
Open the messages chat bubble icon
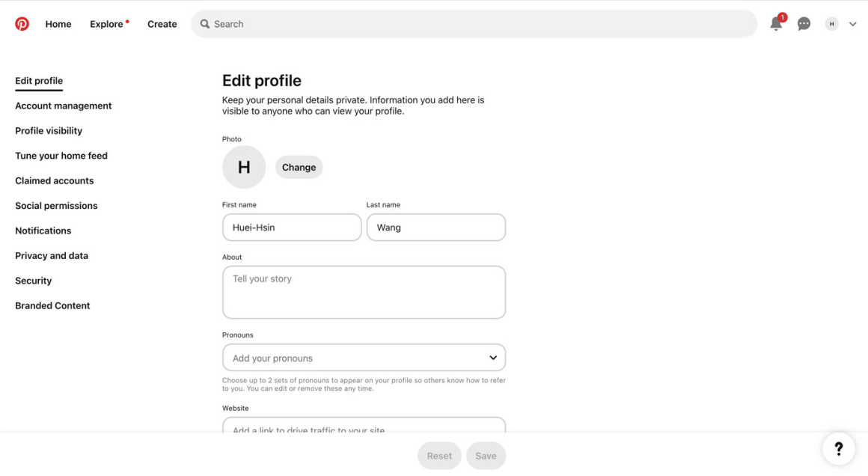804,24
